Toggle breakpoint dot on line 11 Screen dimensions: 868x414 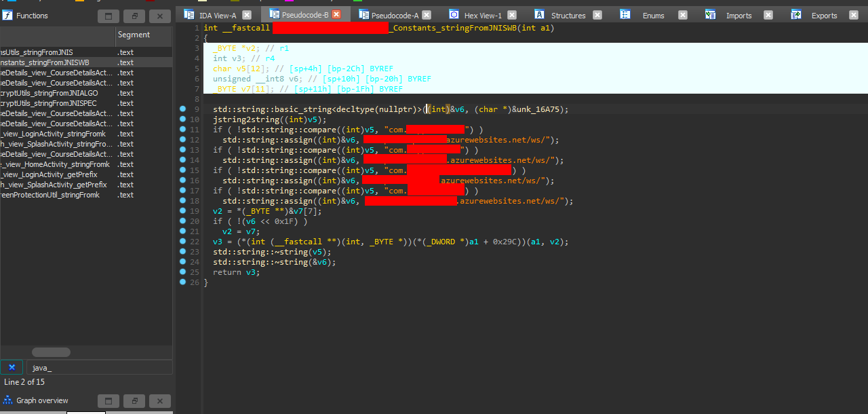click(182, 130)
